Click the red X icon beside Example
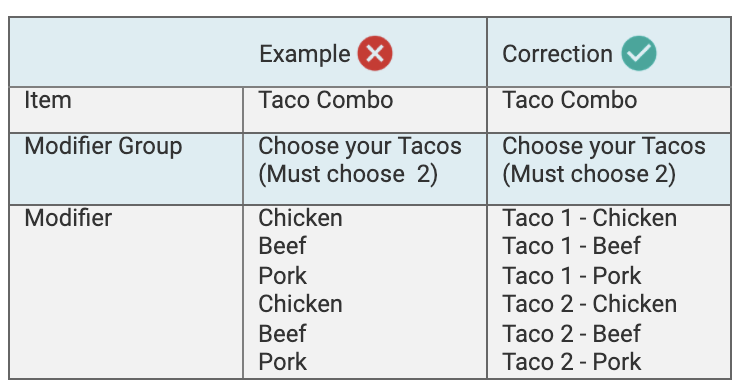 375,53
